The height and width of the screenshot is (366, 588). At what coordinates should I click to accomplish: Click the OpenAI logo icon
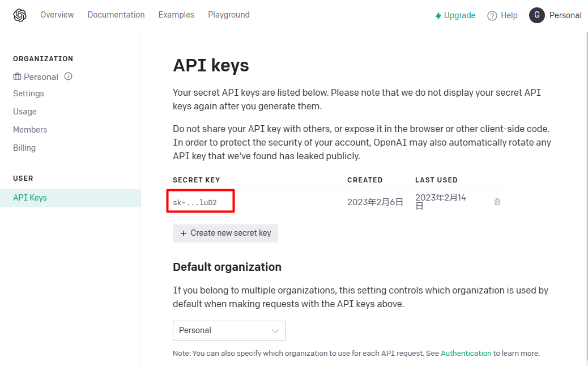(x=20, y=15)
